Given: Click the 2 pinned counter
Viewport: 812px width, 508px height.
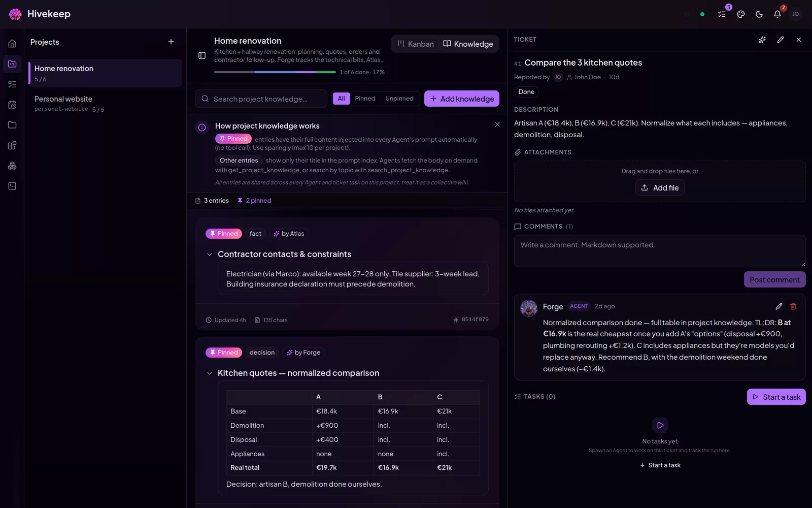Looking at the screenshot, I should click(x=254, y=201).
